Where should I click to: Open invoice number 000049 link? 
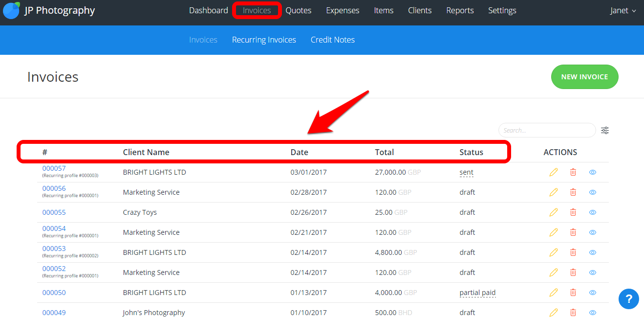[x=54, y=313]
